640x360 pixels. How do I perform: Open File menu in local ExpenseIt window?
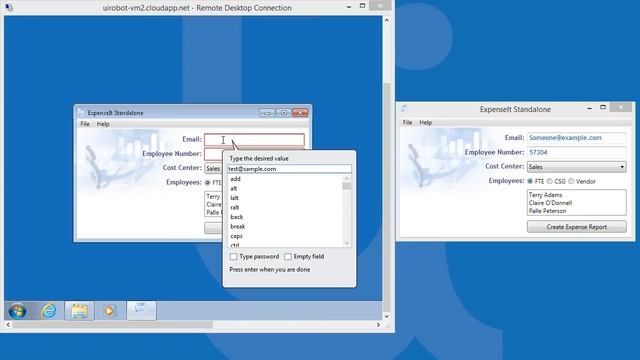point(407,122)
